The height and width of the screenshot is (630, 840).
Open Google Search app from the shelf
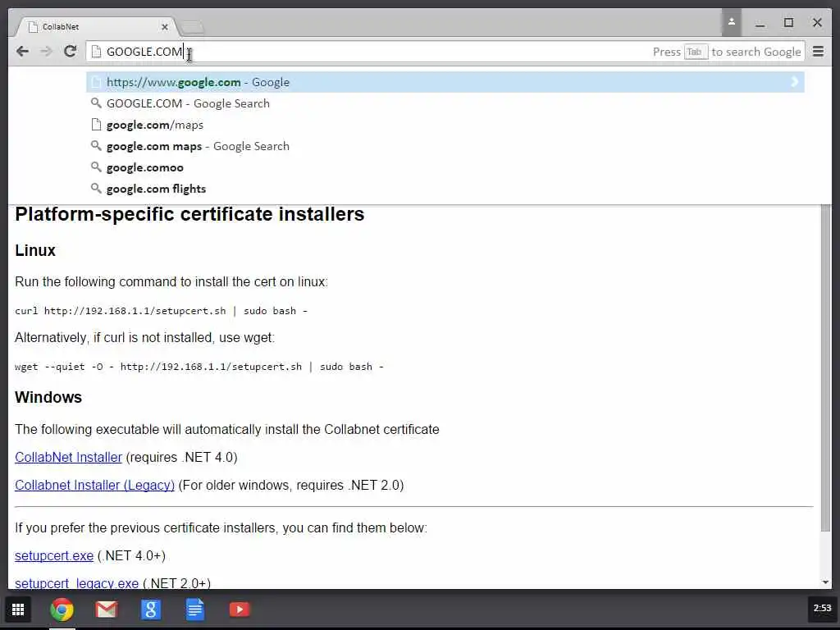(151, 609)
